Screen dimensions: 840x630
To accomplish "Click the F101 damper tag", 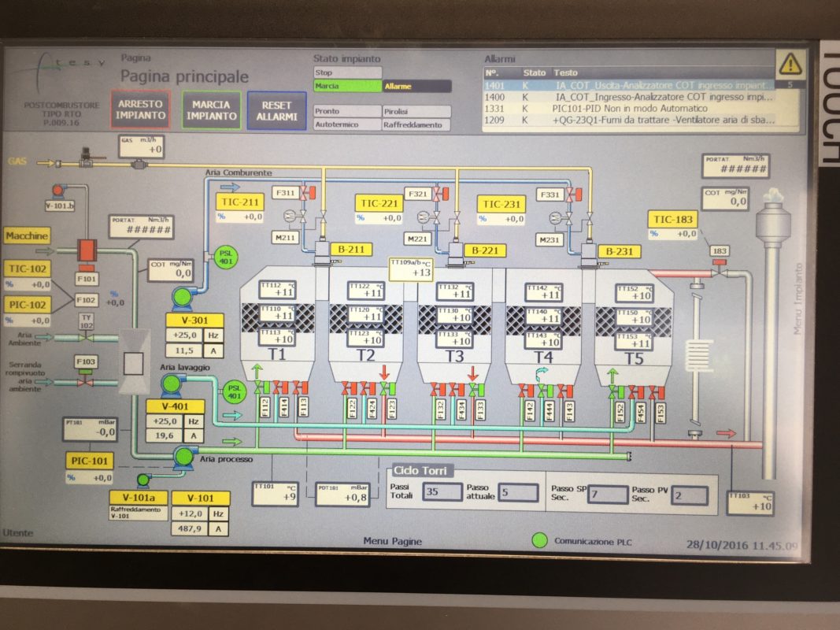I will 87,279.
